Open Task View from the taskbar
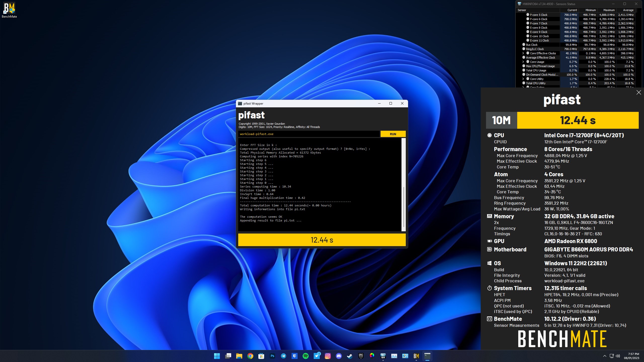644x362 pixels. [228, 356]
